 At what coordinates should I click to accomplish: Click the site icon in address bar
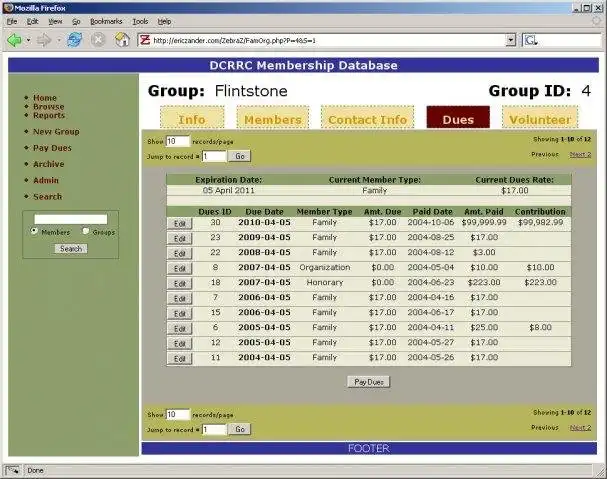[145, 40]
